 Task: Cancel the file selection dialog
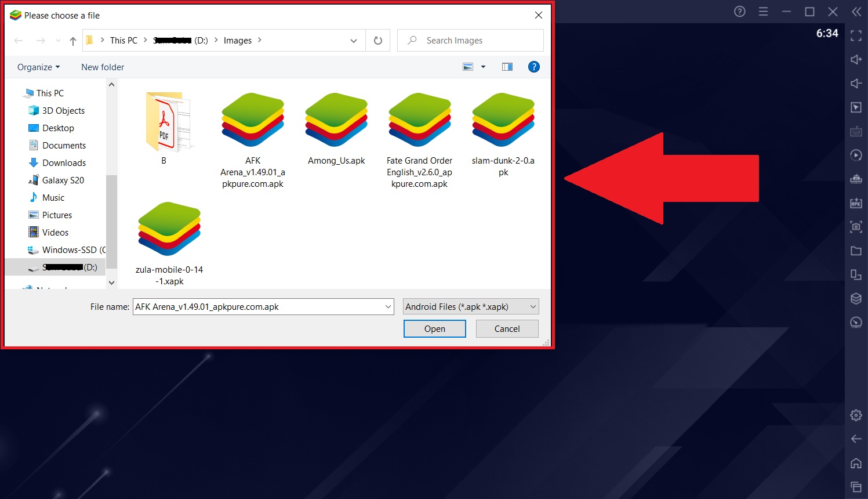(x=507, y=329)
